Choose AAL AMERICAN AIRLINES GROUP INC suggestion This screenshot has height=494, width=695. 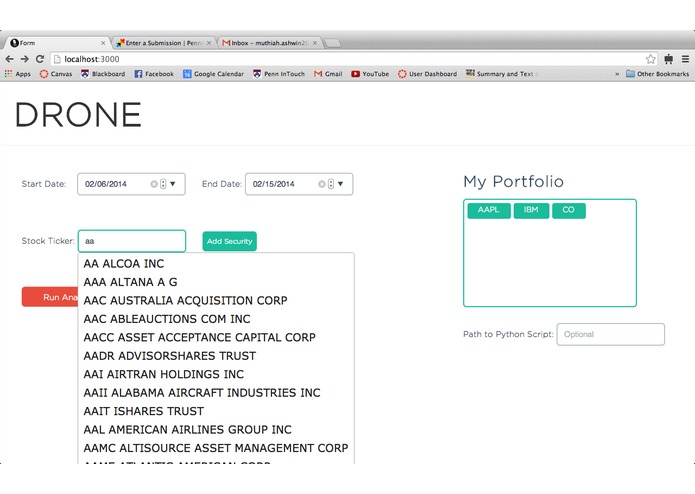[x=216, y=430]
